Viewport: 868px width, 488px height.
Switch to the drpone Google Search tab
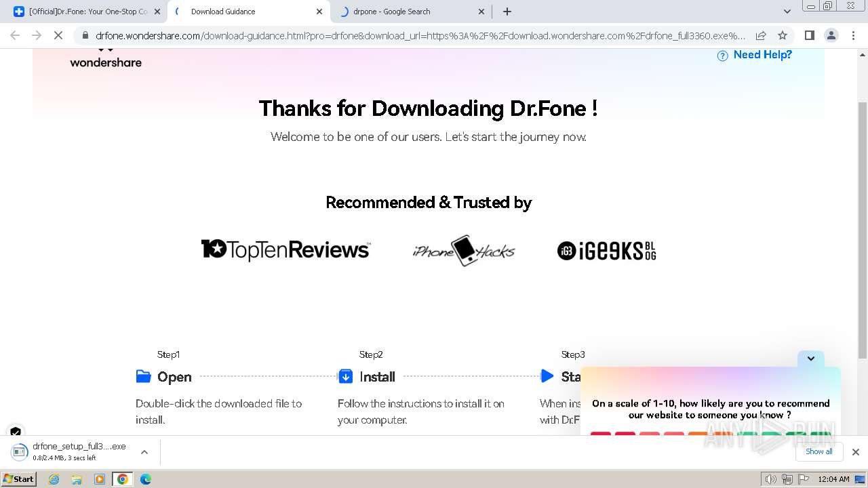(x=410, y=12)
